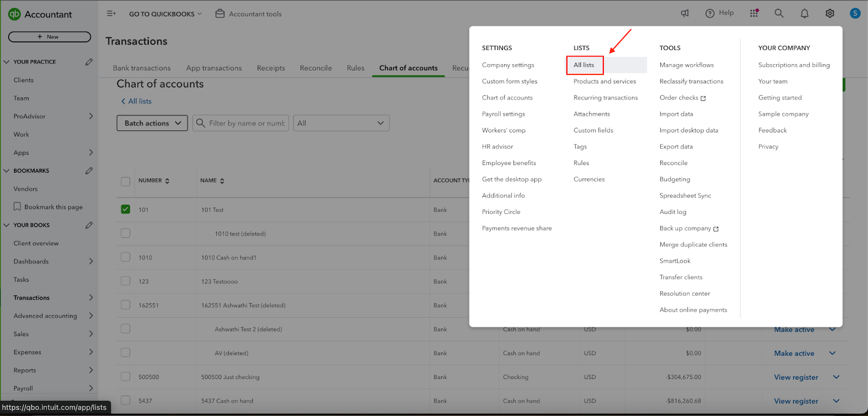Open the Go To QuickBooks dropdown

coord(165,14)
